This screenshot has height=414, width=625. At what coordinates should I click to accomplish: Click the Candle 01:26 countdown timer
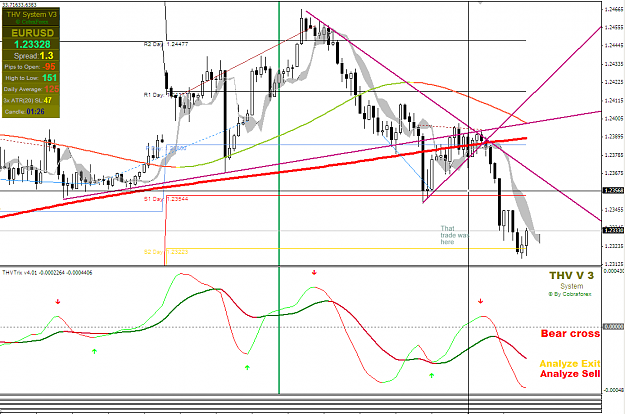35,112
